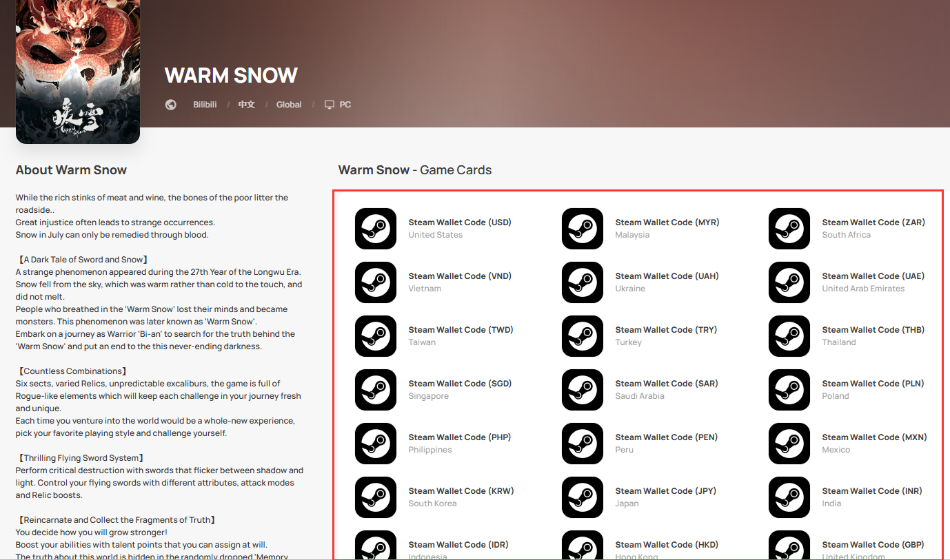The image size is (950, 560).
Task: Click the Steam icon next to Malaysia
Action: [x=583, y=229]
